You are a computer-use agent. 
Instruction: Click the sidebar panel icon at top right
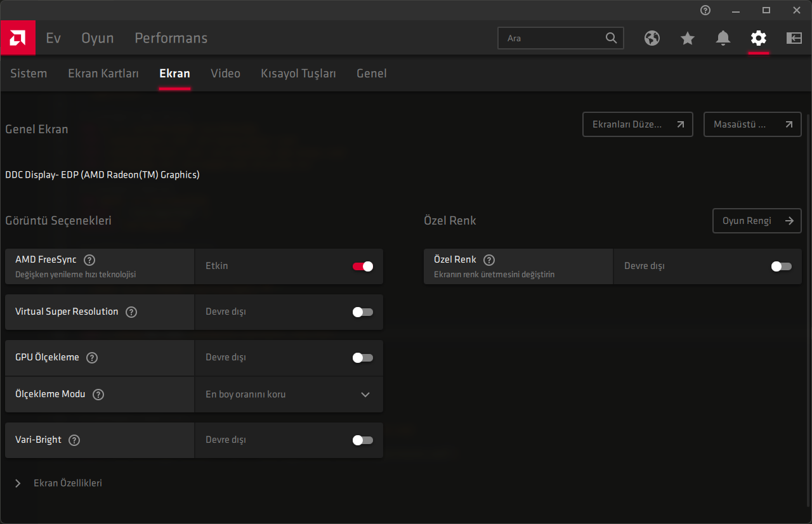click(794, 38)
